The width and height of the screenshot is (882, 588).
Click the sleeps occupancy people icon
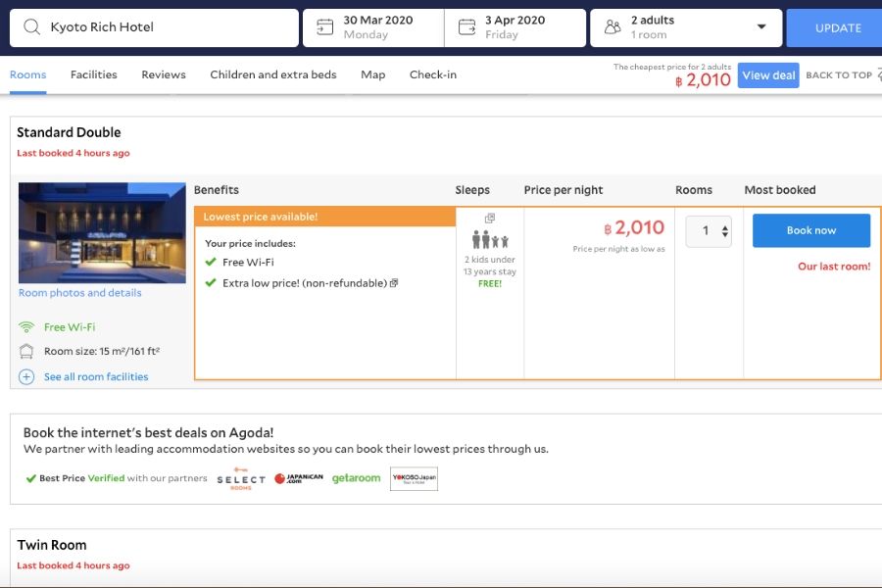click(x=490, y=240)
